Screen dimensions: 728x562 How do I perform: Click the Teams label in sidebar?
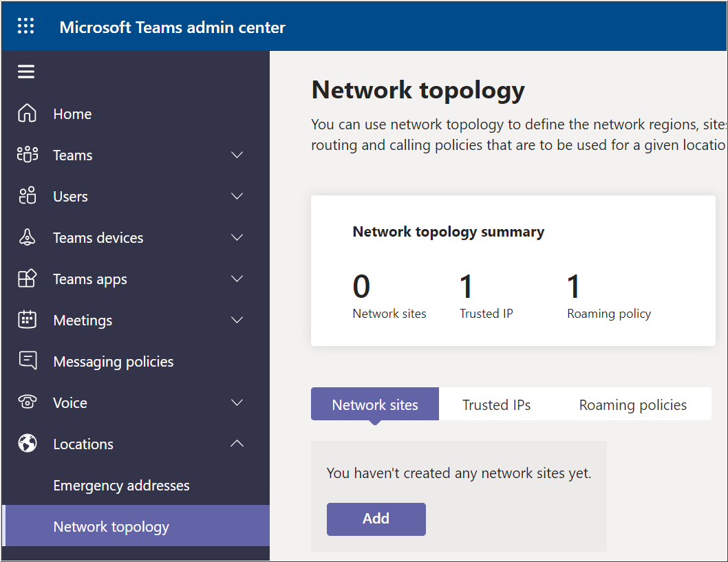pos(73,155)
